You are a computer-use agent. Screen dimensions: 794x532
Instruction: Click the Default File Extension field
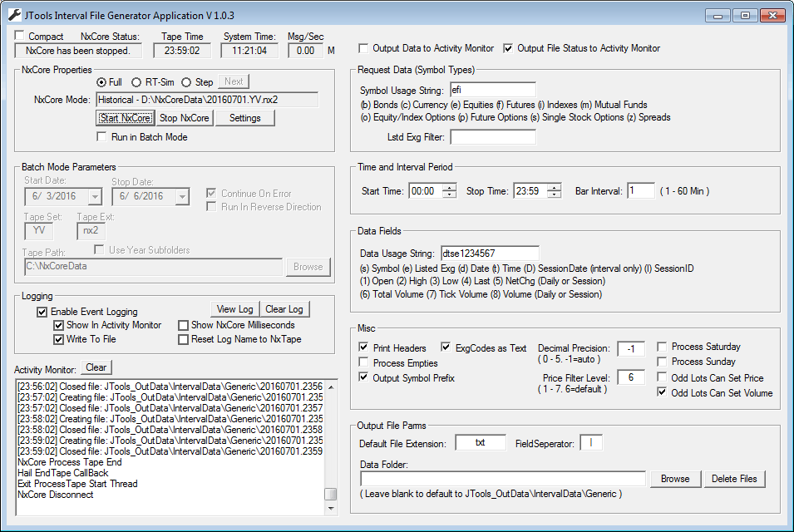[x=481, y=442]
